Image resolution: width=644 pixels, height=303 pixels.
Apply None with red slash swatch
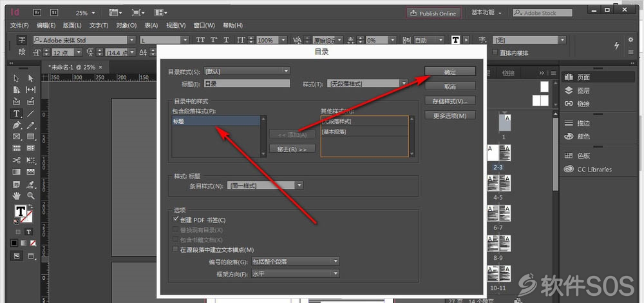tap(32, 242)
